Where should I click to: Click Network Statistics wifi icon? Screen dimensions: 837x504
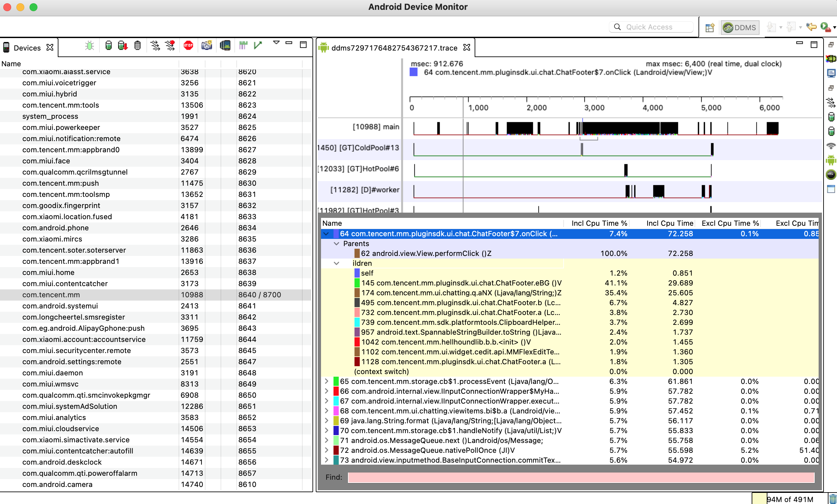pyautogui.click(x=831, y=146)
